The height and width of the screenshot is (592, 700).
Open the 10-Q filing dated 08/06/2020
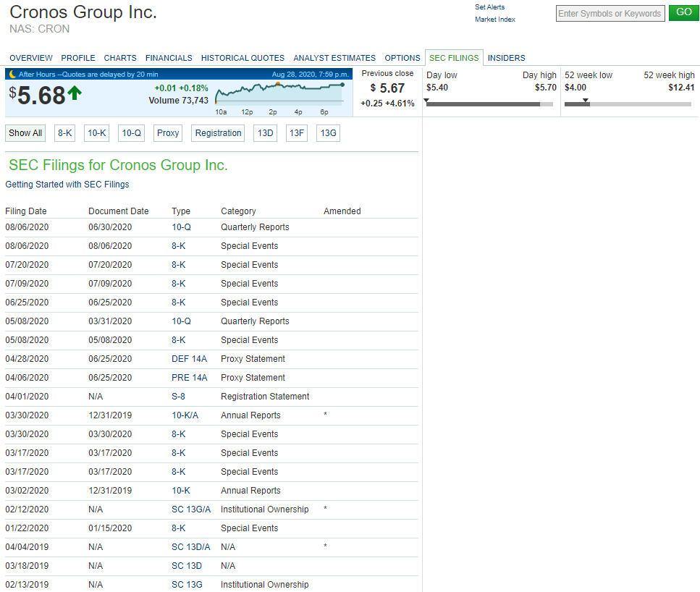pyautogui.click(x=181, y=227)
